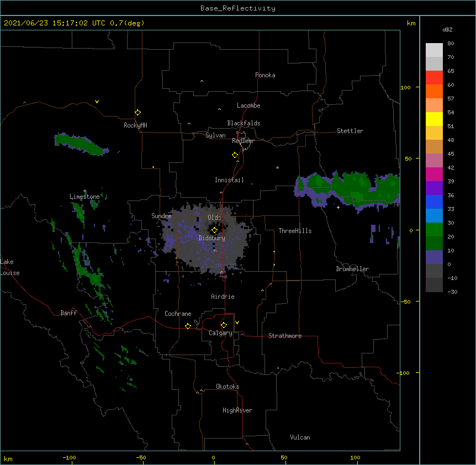Image resolution: width=476 pixels, height=465 pixels.
Task: Click the white plus marker north of Drumheller
Action: click(x=338, y=207)
